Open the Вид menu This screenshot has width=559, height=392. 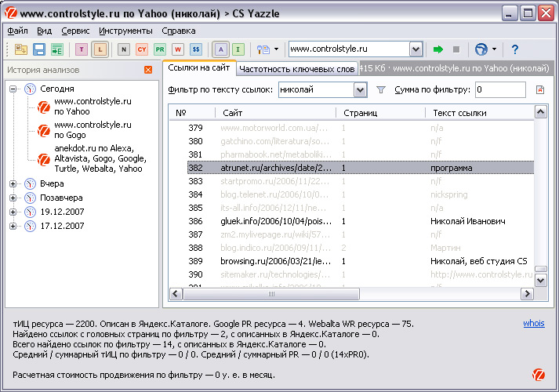coord(44,31)
